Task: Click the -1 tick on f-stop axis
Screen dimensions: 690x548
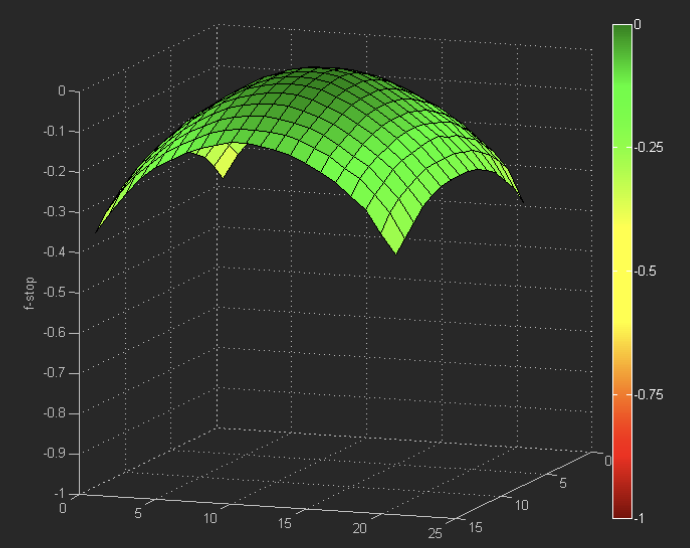Action: coord(59,493)
